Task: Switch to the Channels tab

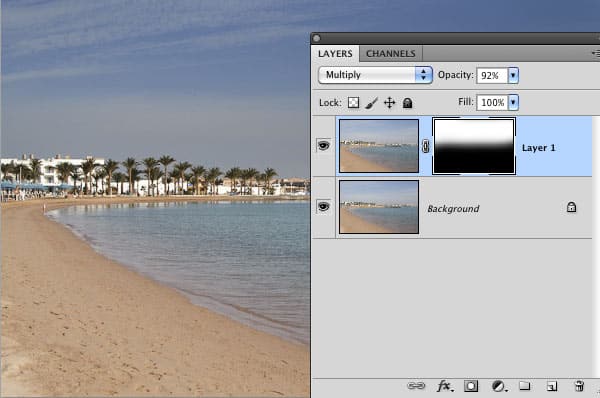Action: (391, 54)
